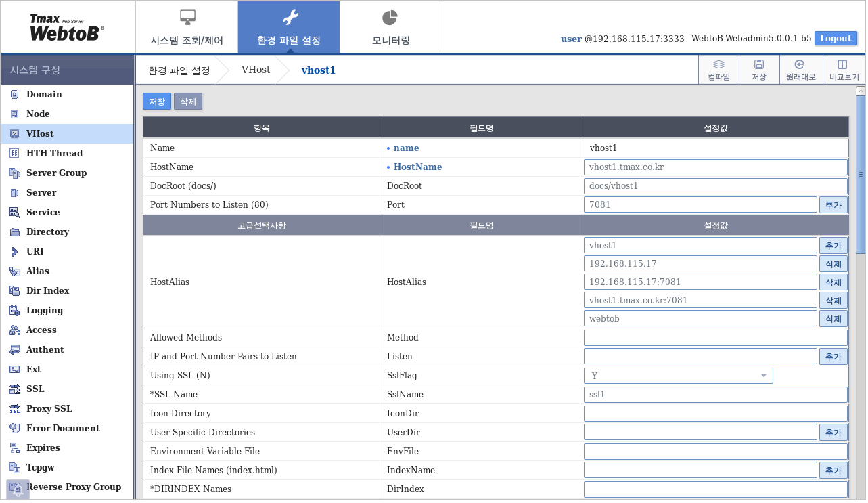
Task: Click the 비교보기 compare view toolbar icon
Action: click(x=842, y=64)
